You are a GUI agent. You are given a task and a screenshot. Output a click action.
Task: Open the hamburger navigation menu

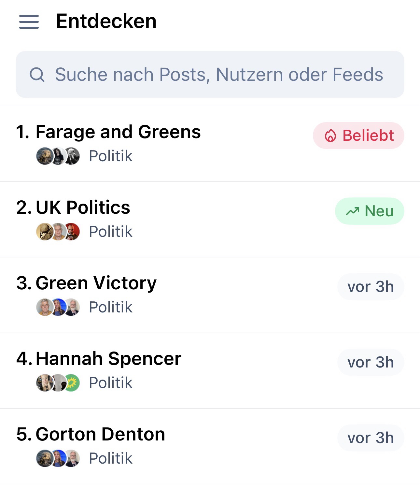(29, 22)
